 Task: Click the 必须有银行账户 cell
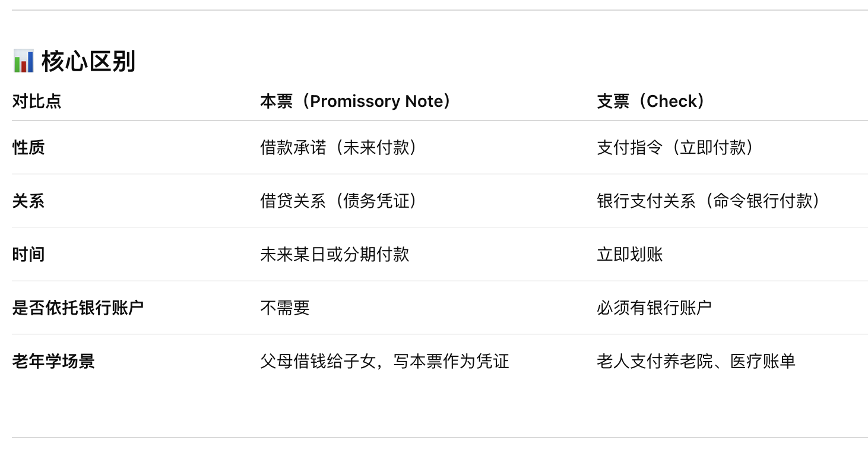(x=654, y=308)
